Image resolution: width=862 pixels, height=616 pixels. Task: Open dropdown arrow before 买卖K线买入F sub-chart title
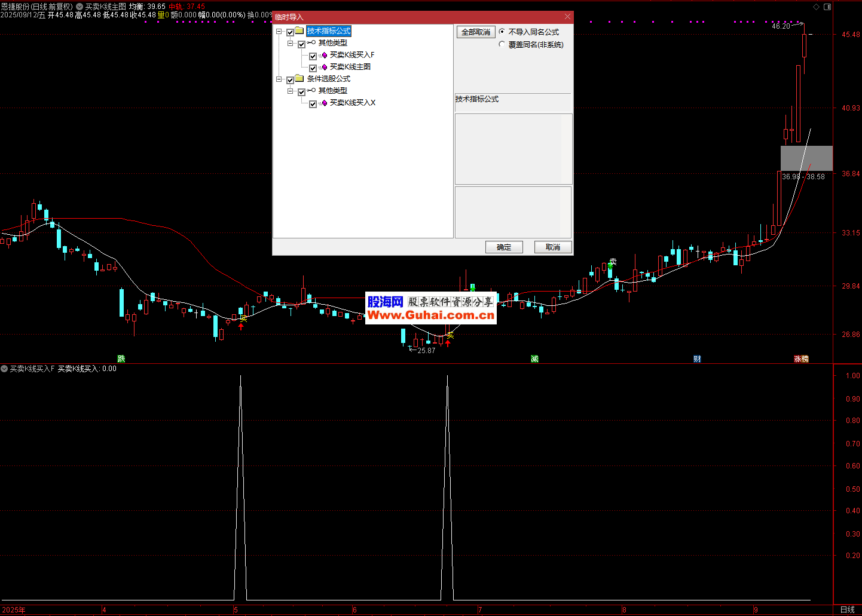(x=4, y=369)
